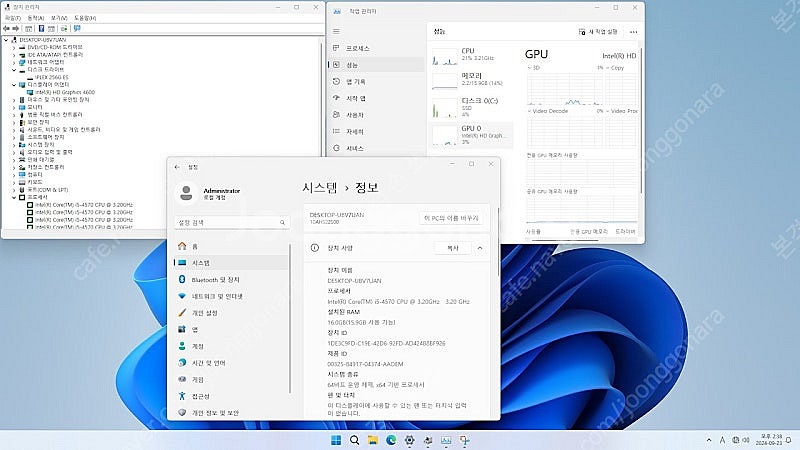Open Network and internet (네트워크 및 인터넷) in Settings

[232, 296]
